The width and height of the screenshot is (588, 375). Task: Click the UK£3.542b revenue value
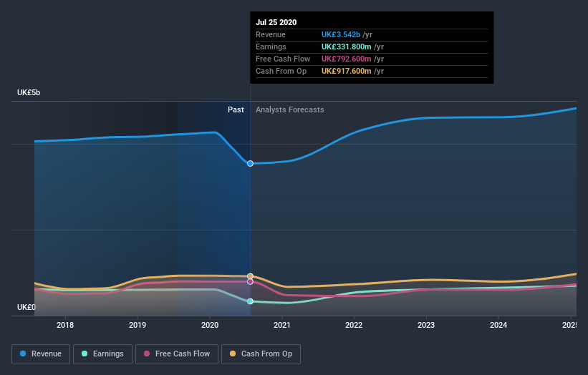click(x=341, y=34)
